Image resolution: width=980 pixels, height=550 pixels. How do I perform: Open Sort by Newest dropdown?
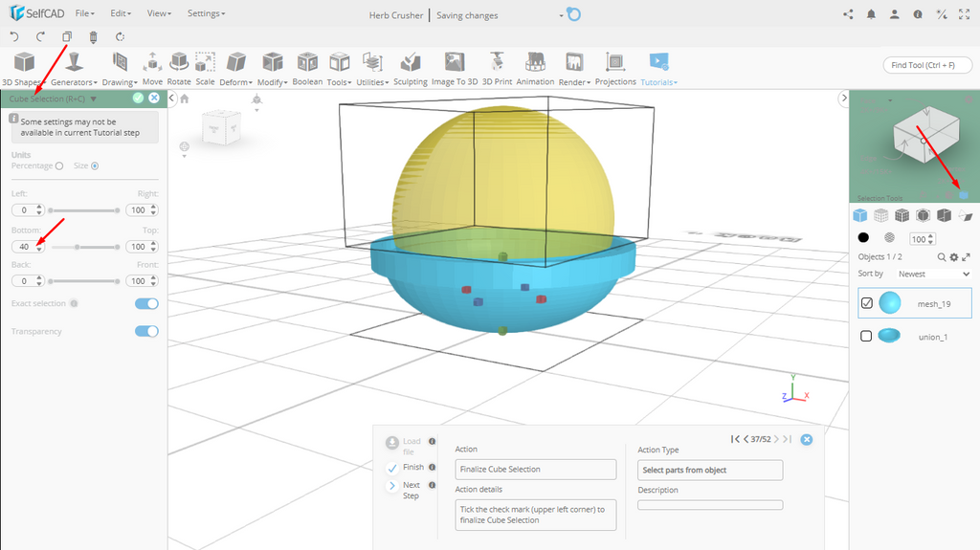tap(934, 274)
